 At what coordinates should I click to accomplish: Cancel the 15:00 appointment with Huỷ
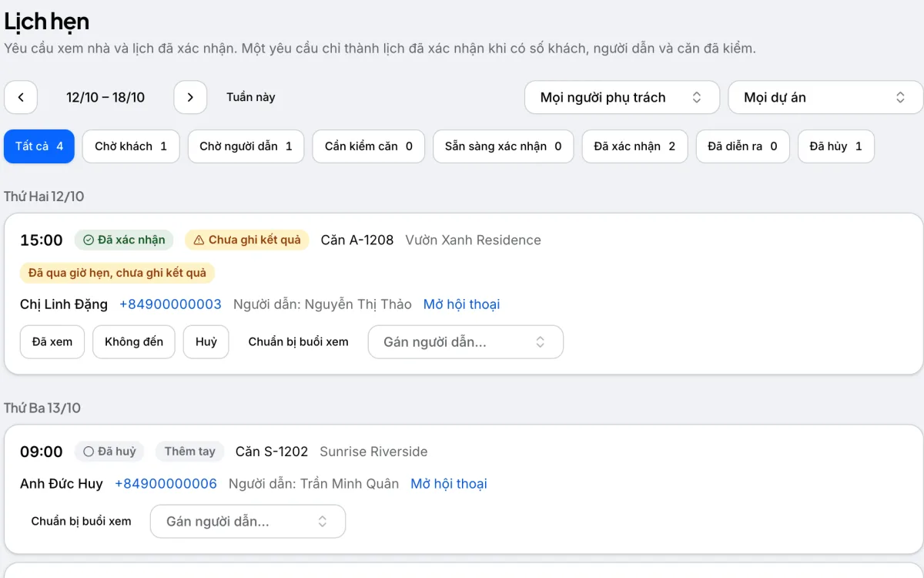click(206, 342)
